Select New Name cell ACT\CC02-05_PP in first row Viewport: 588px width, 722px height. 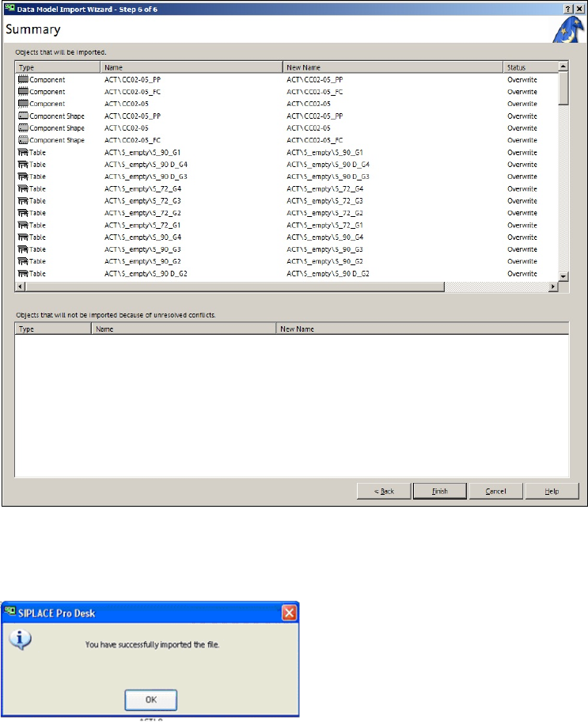point(314,80)
